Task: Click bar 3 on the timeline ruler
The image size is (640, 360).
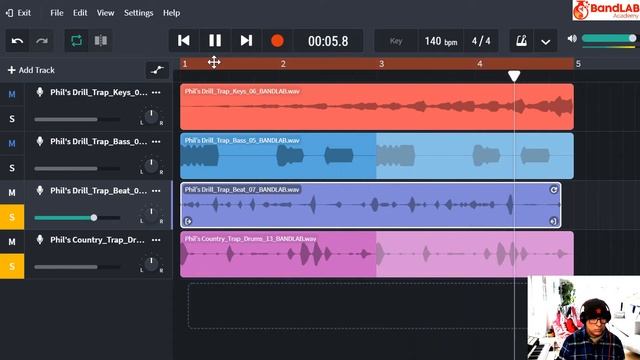Action: 381,64
